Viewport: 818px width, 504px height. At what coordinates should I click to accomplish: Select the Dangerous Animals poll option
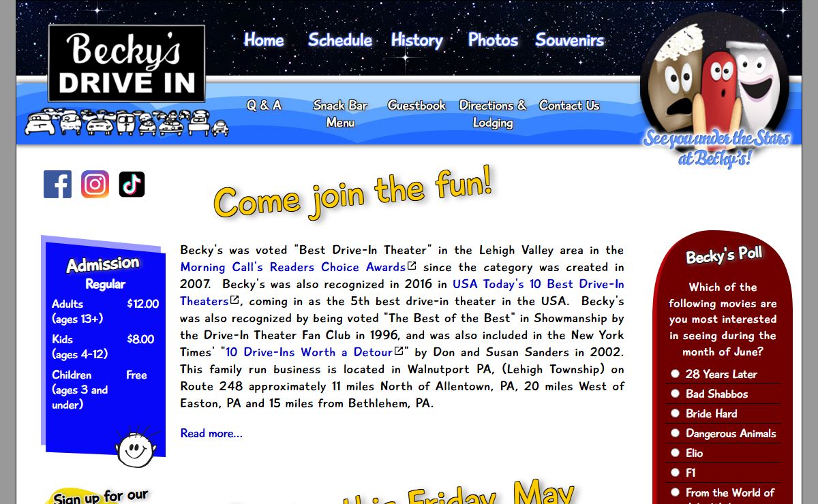point(675,432)
